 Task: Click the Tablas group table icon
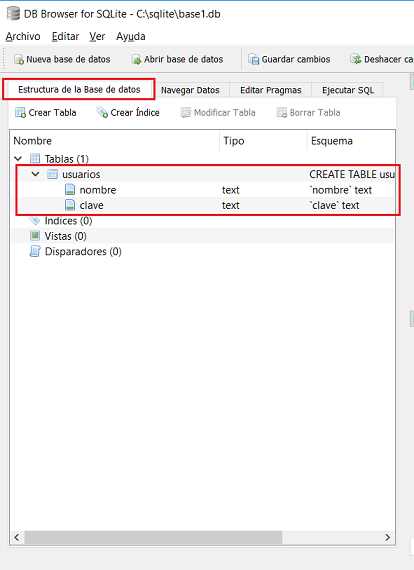35,159
